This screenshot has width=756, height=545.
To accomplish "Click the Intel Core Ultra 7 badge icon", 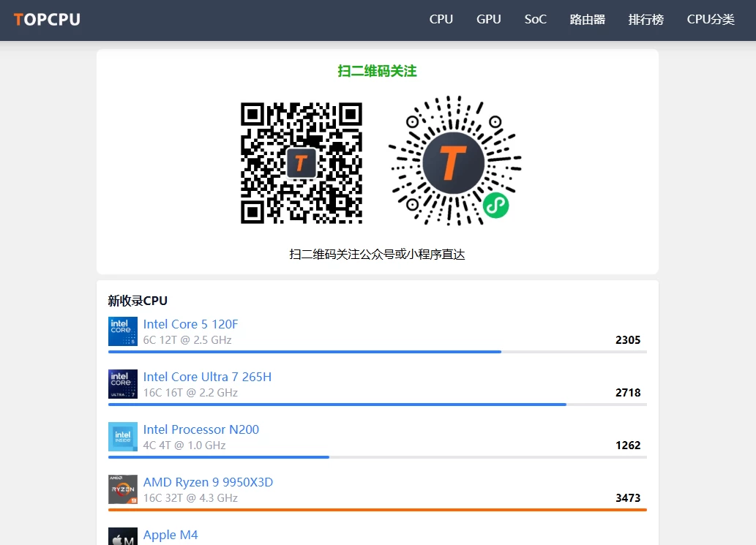I will click(122, 384).
